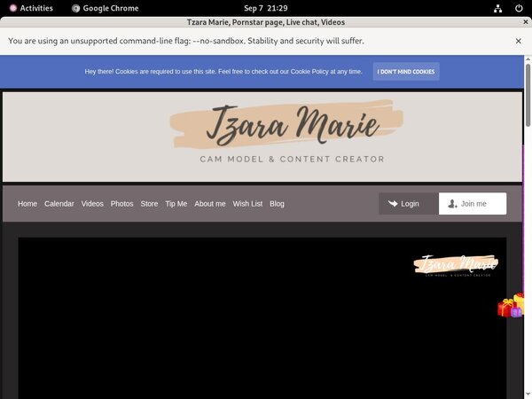Click the Google Chrome icon in top bar
Screen dimensions: 532x399
click(x=75, y=8)
